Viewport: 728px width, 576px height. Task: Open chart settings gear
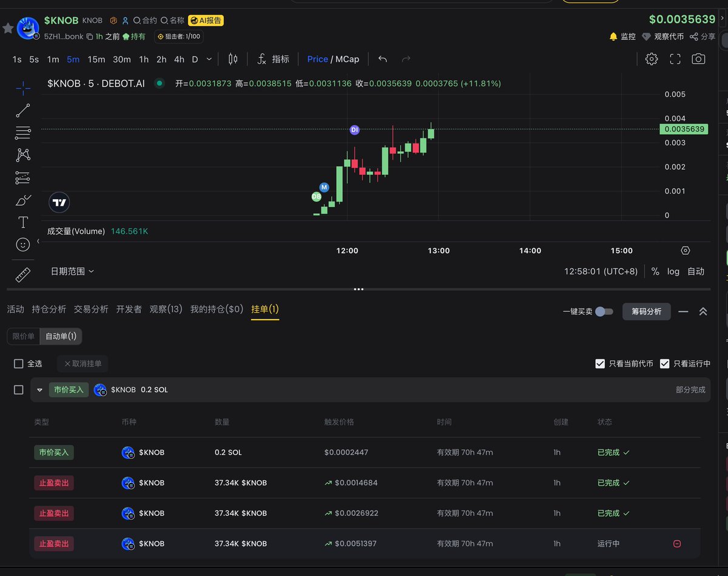pyautogui.click(x=652, y=59)
